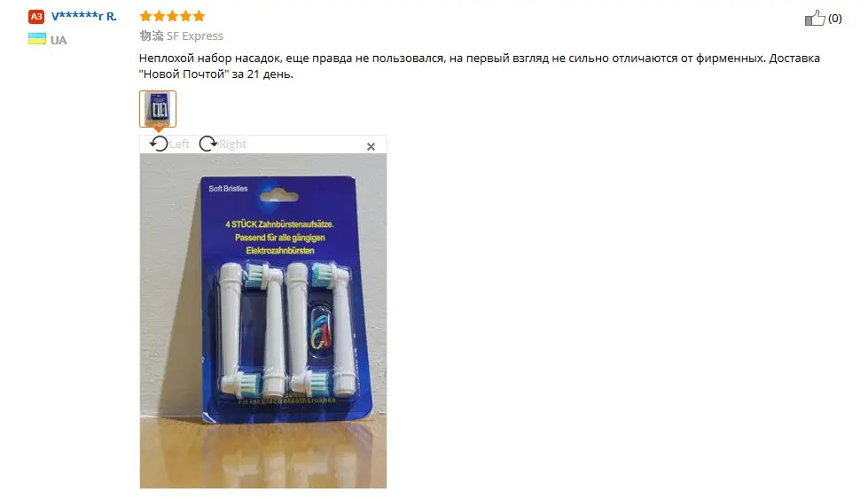Click the first rating star
Screen dimensions: 868x499
pyautogui.click(x=145, y=16)
